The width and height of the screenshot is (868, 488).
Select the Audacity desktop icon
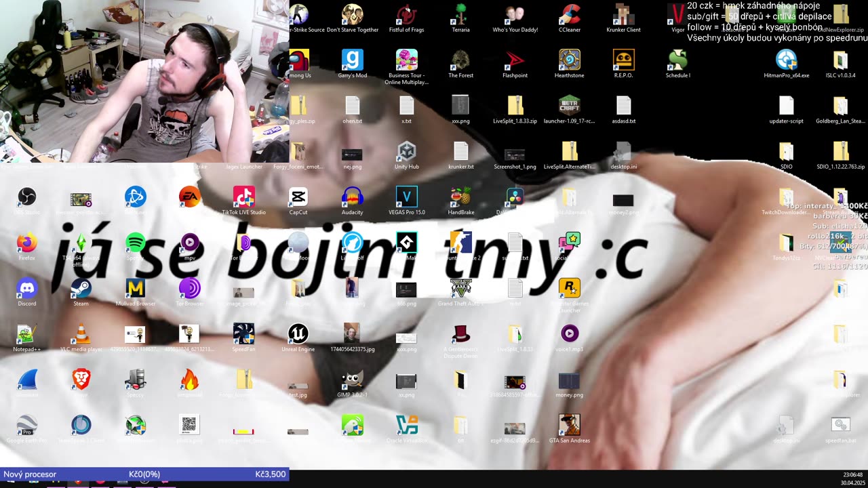tap(353, 201)
